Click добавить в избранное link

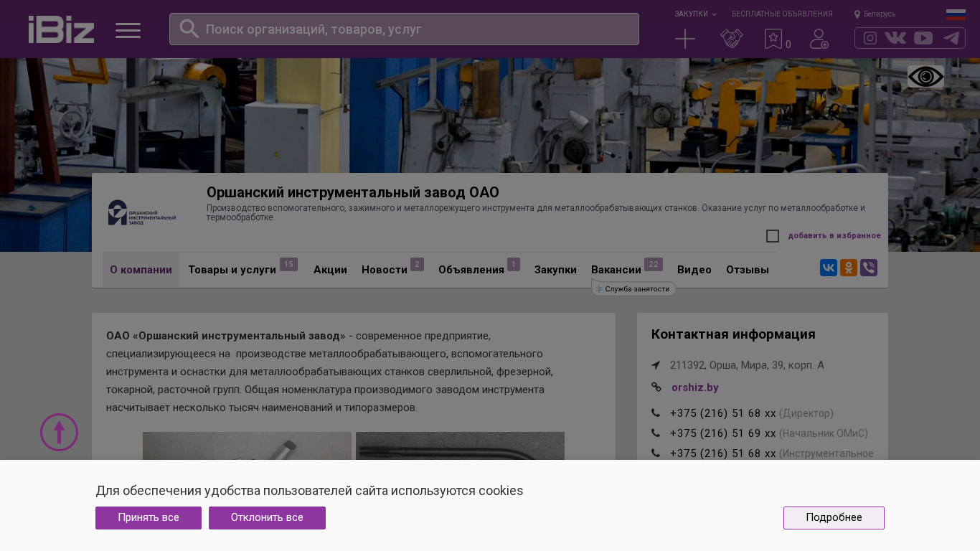[834, 236]
